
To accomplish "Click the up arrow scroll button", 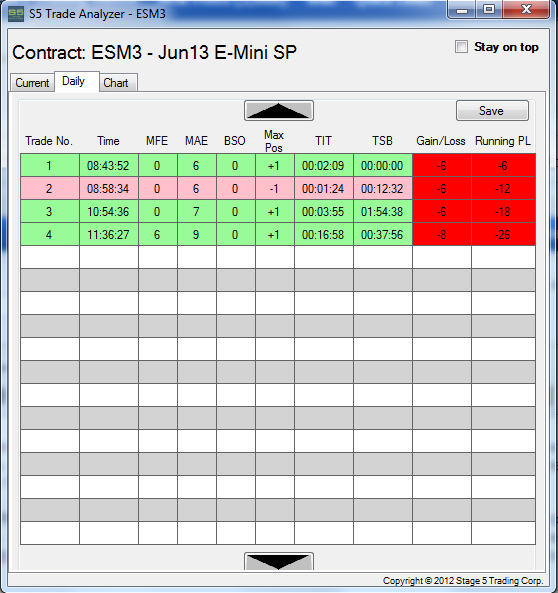I will coord(279,111).
